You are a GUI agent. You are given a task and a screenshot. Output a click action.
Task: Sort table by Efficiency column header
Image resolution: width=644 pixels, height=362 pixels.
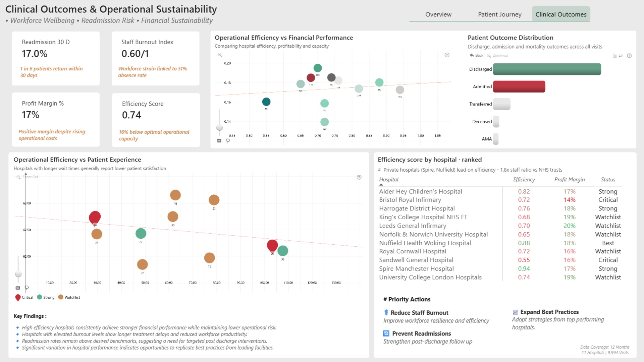point(524,180)
